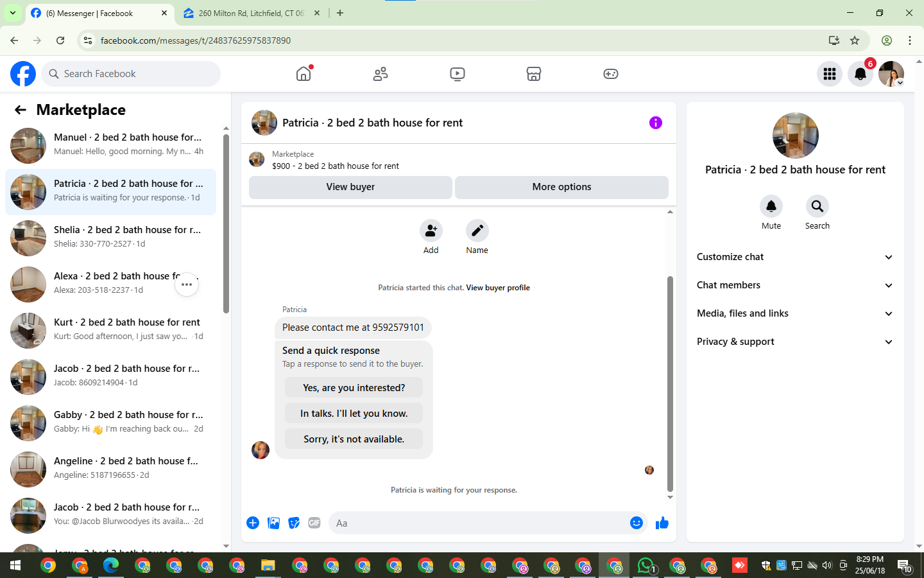924x578 pixels.
Task: Open the Windows Start menu
Action: click(15, 565)
